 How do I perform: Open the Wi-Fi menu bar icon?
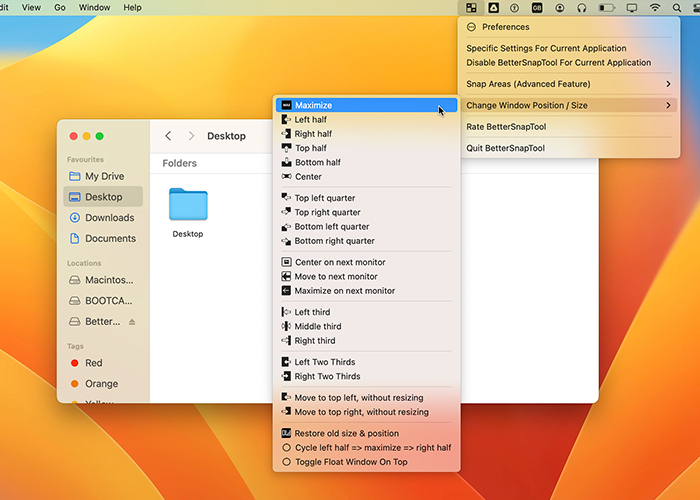click(x=655, y=8)
